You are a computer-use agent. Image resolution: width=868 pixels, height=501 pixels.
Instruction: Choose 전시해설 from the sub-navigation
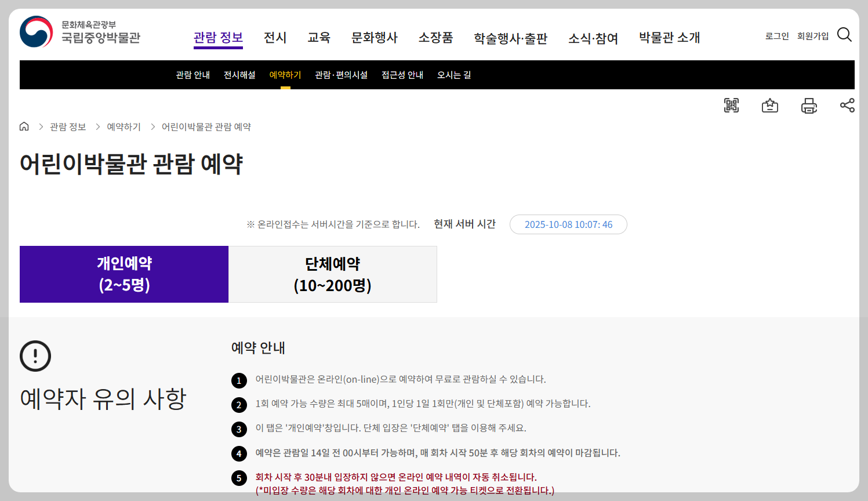pyautogui.click(x=239, y=75)
